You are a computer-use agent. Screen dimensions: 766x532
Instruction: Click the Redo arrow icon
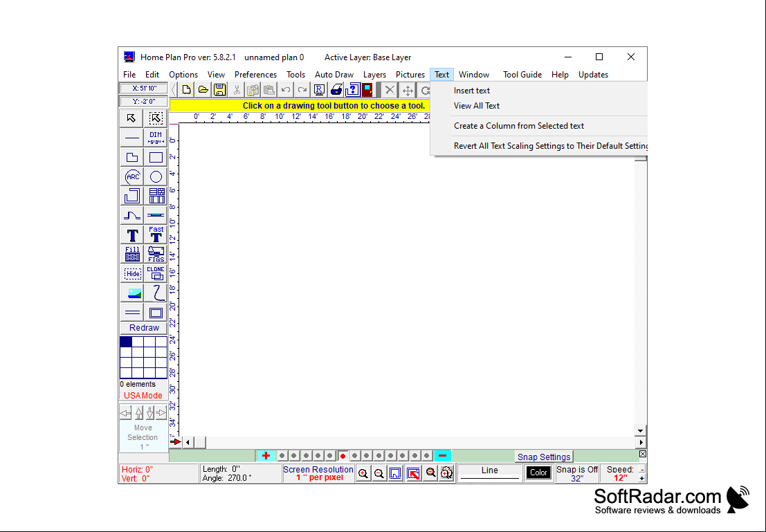point(302,90)
